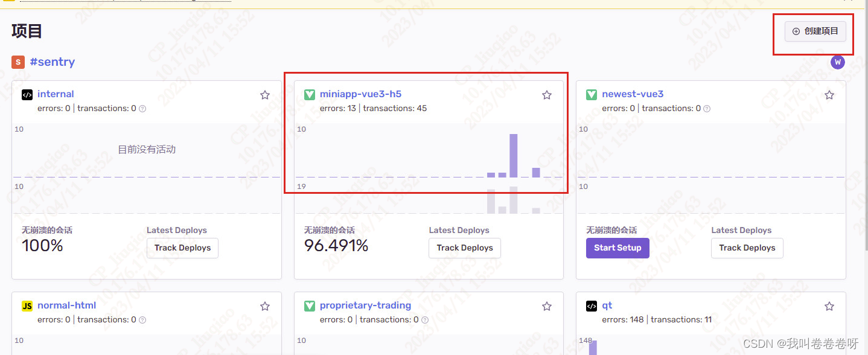The width and height of the screenshot is (868, 355).
Task: Click the Vue icon of proprietary-trading
Action: click(x=309, y=306)
